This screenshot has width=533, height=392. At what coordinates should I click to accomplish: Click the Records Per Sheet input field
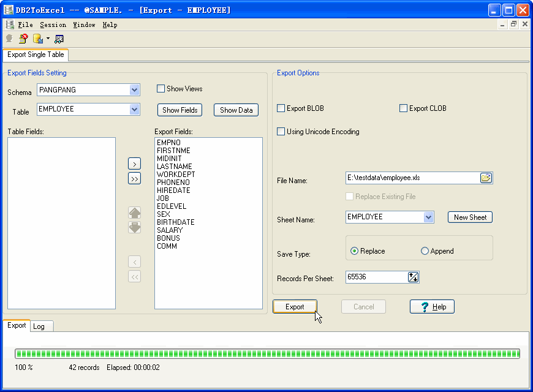(377, 277)
